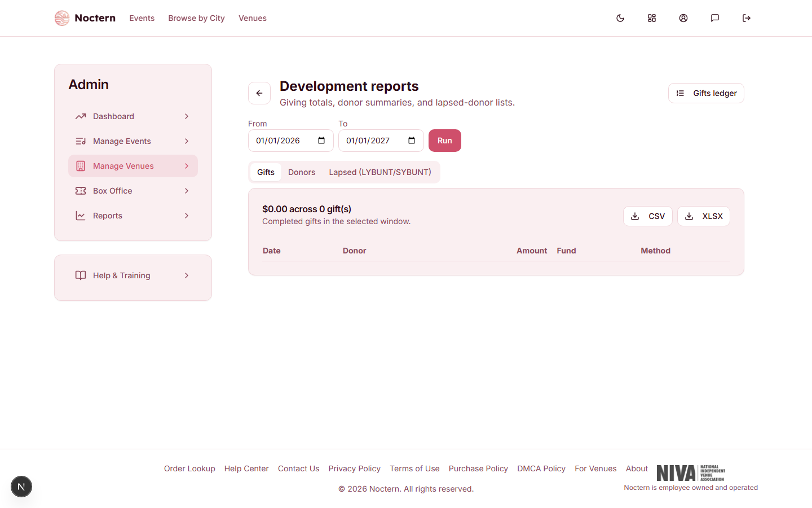Click the Amount column header
812x508 pixels.
click(x=532, y=251)
